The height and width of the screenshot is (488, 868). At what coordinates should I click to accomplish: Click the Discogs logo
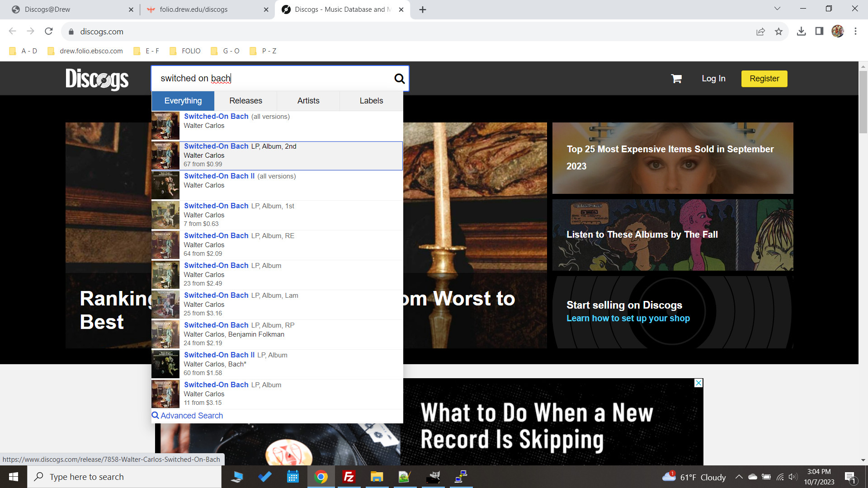tap(97, 79)
